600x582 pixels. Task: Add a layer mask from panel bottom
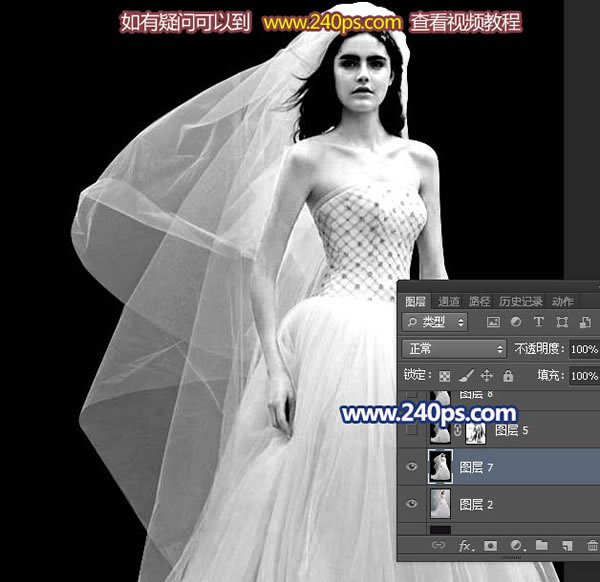pyautogui.click(x=491, y=546)
